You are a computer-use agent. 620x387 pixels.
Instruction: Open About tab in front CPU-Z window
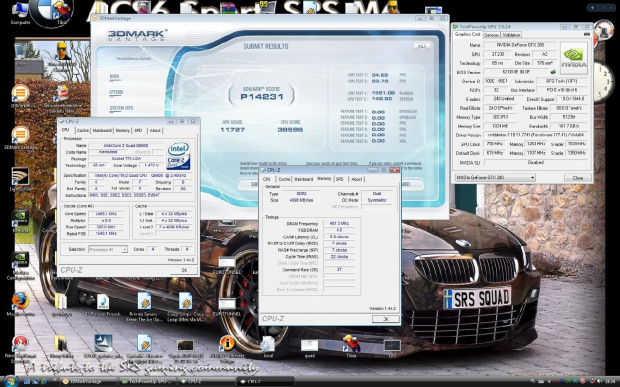(357, 179)
